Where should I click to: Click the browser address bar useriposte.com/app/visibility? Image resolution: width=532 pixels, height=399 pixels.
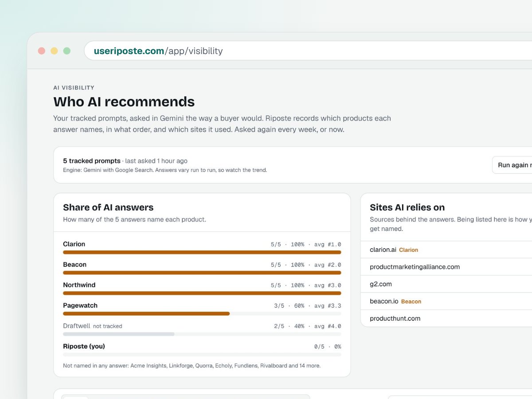click(x=308, y=51)
